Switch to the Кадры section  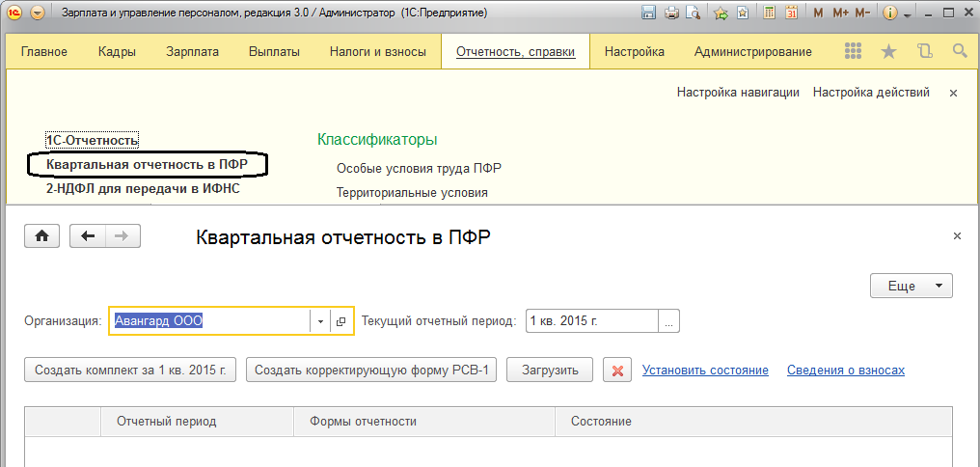click(x=117, y=52)
